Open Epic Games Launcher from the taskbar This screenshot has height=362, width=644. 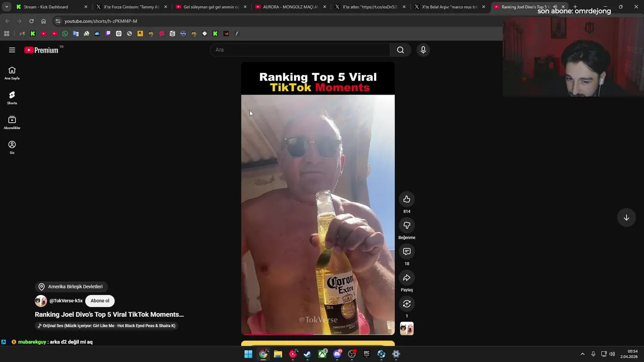pyautogui.click(x=366, y=354)
